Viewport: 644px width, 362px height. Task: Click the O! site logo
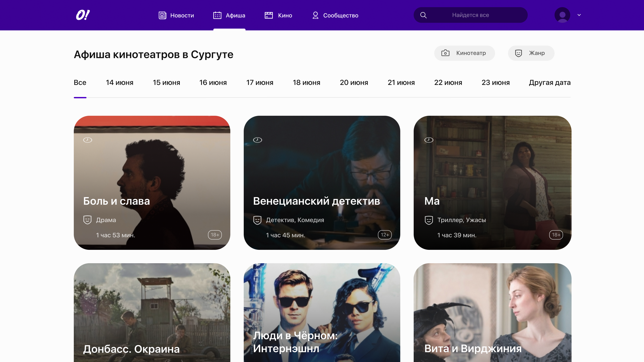(83, 15)
